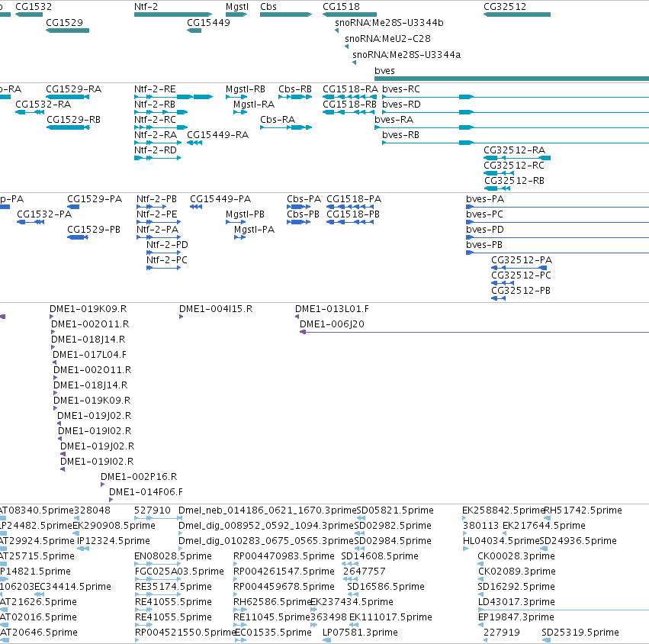Select the Cbs-RB transcript label
Screen dimensions: 649x644
pyautogui.click(x=294, y=89)
